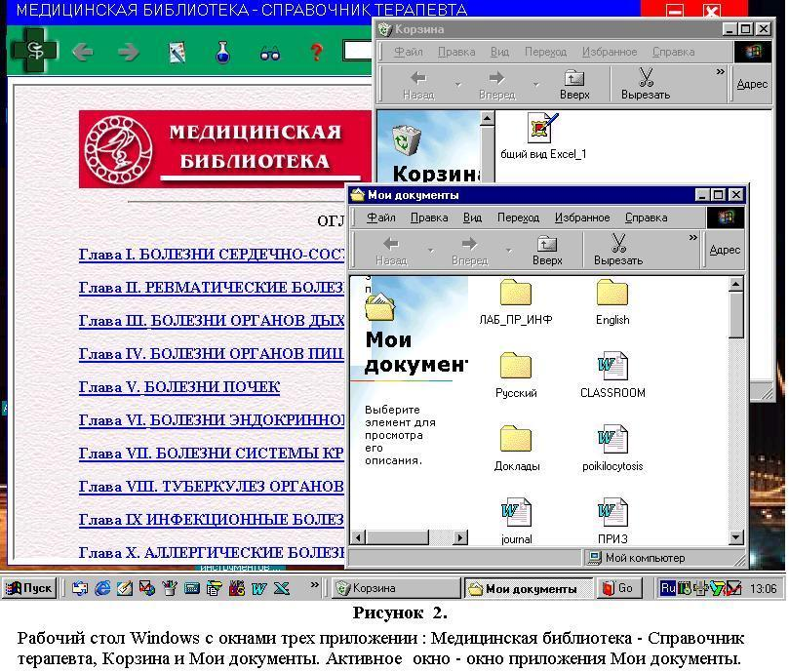Go back using Medical Library left arrow
789x672 pixels.
tap(82, 52)
